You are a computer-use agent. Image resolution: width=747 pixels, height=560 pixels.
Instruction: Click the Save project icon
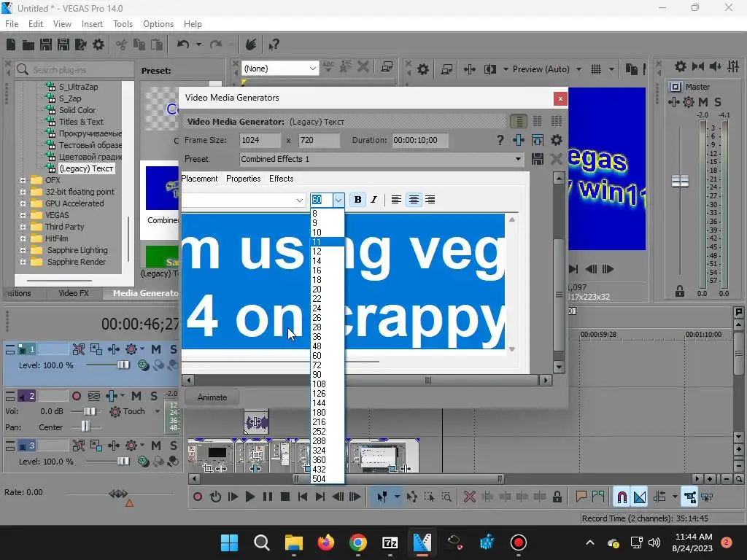(x=46, y=44)
